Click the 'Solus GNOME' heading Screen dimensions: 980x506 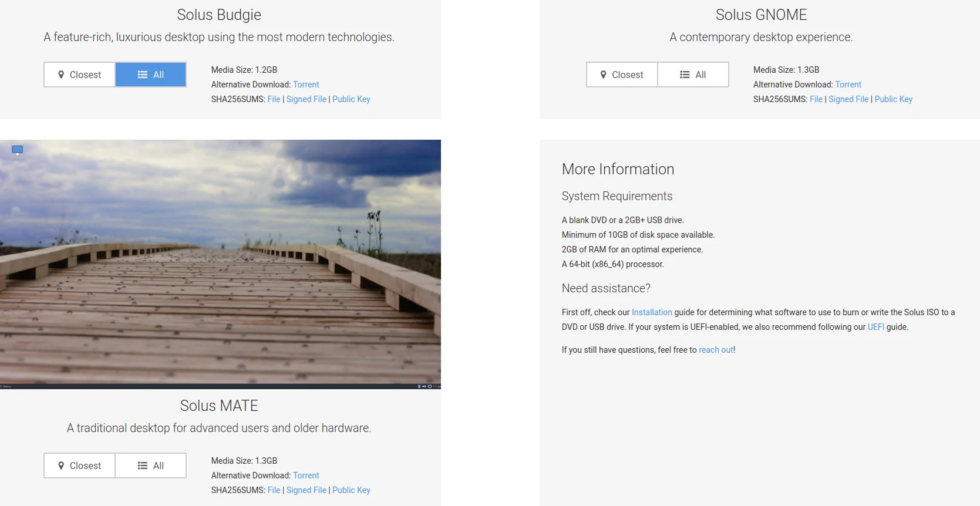(x=761, y=15)
